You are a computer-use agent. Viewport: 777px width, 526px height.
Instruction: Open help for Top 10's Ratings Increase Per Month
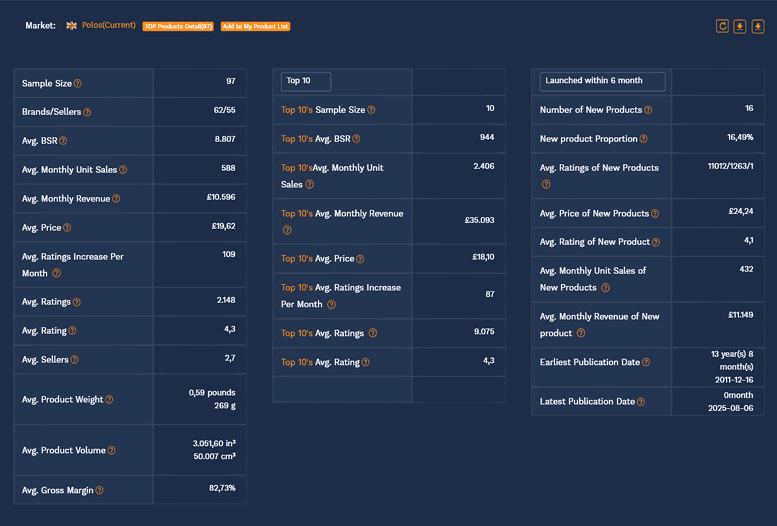(x=332, y=304)
